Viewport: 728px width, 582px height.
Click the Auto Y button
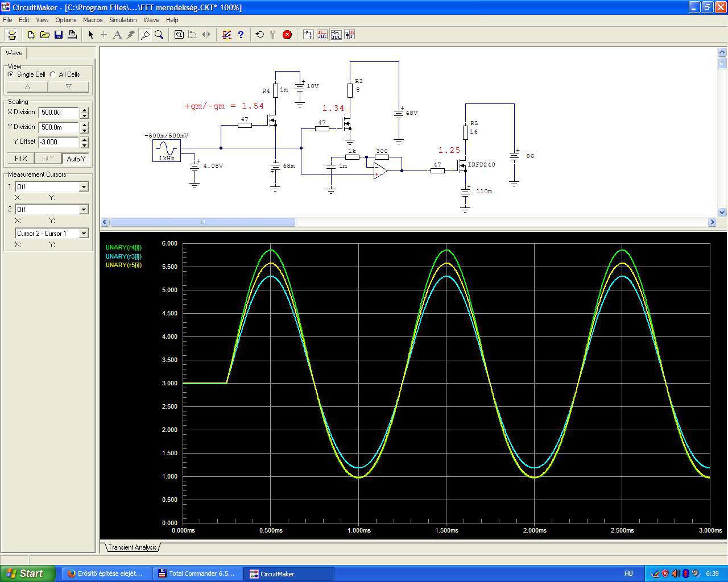[x=76, y=159]
